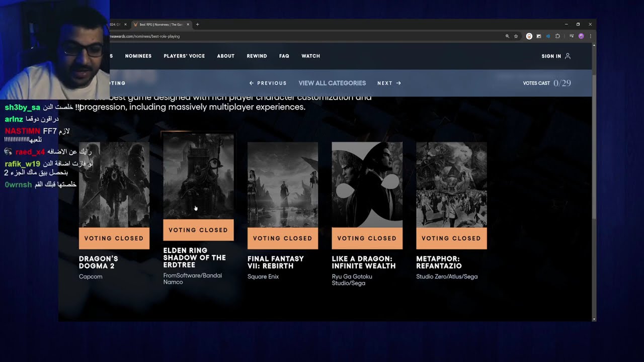Open the round orange-and-white extension icon
This screenshot has width=644, height=362.
529,36
